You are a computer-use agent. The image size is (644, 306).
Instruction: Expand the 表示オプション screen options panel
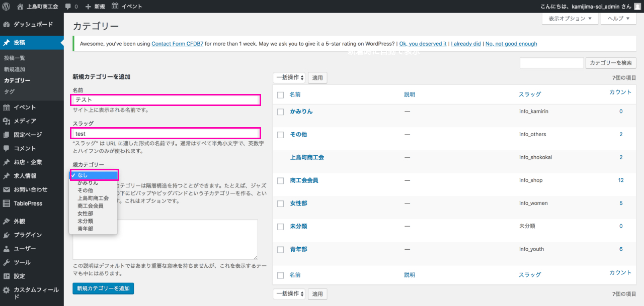[570, 19]
